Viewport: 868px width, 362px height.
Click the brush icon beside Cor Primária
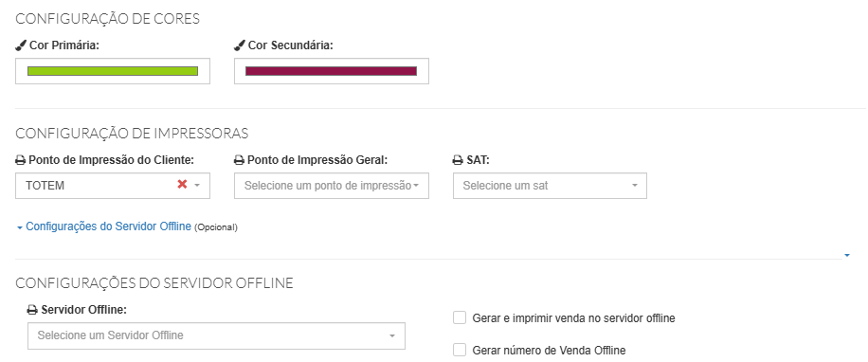click(21, 45)
